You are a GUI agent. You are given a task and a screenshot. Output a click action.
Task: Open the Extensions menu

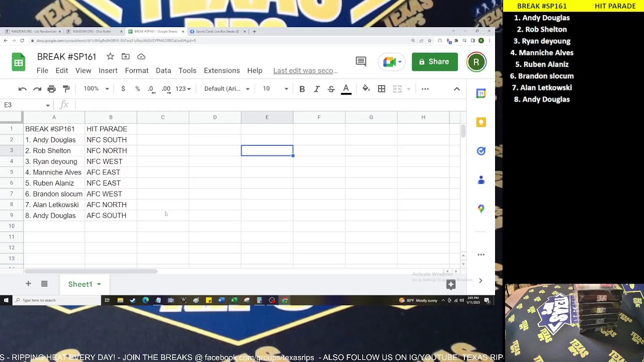pos(221,70)
